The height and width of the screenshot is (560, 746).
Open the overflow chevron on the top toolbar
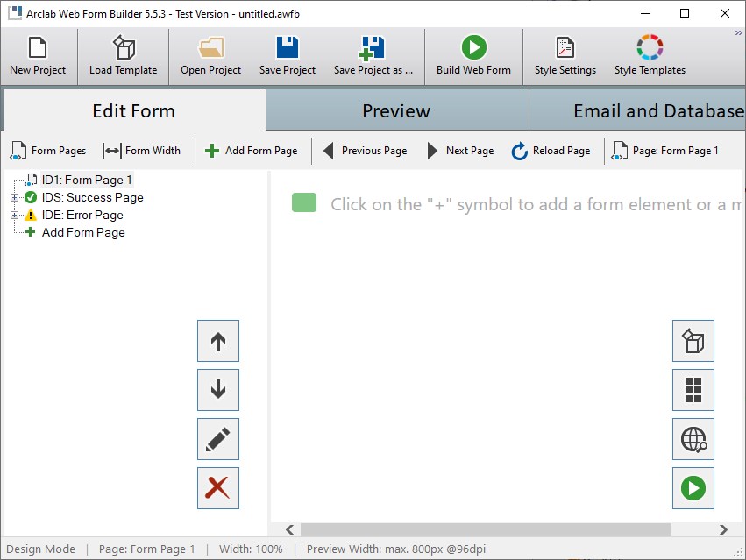(x=738, y=32)
